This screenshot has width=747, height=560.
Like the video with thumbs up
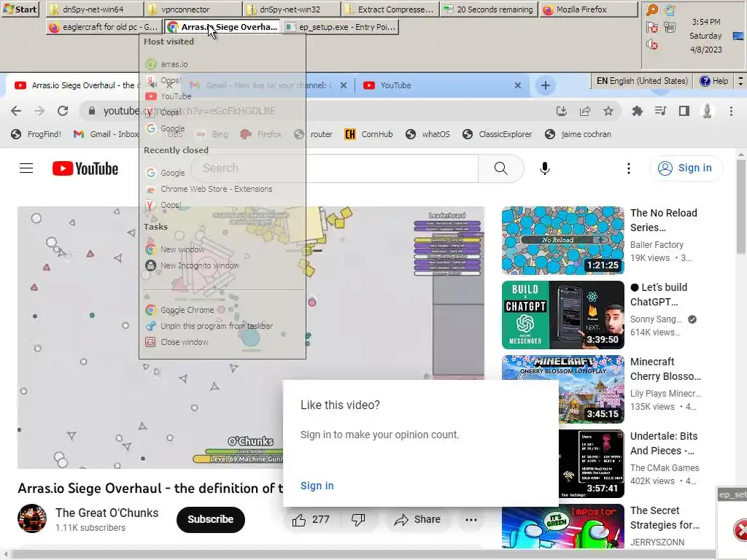(311, 519)
